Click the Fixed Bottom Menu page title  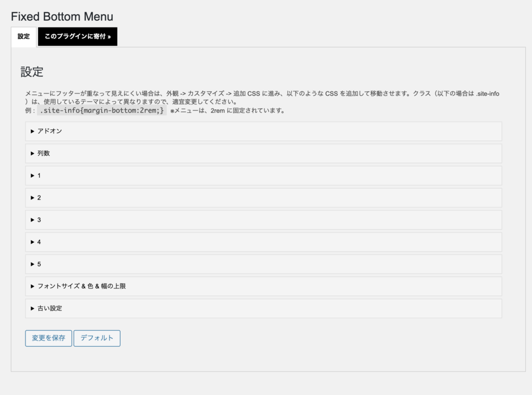click(62, 17)
